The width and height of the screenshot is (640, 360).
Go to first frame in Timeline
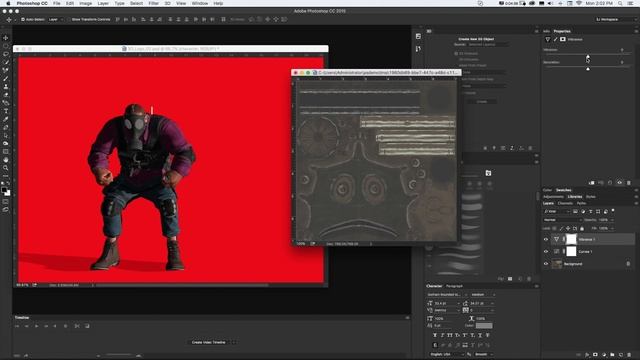(17, 326)
